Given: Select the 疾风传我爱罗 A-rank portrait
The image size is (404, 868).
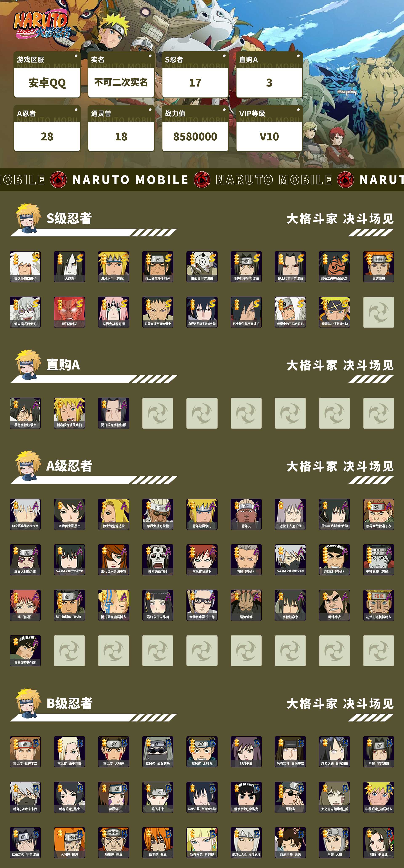Looking at the screenshot, I should coord(202,560).
